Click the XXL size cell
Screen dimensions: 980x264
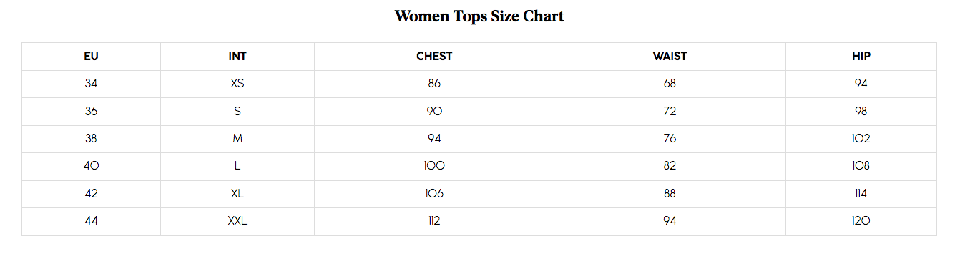click(x=237, y=221)
